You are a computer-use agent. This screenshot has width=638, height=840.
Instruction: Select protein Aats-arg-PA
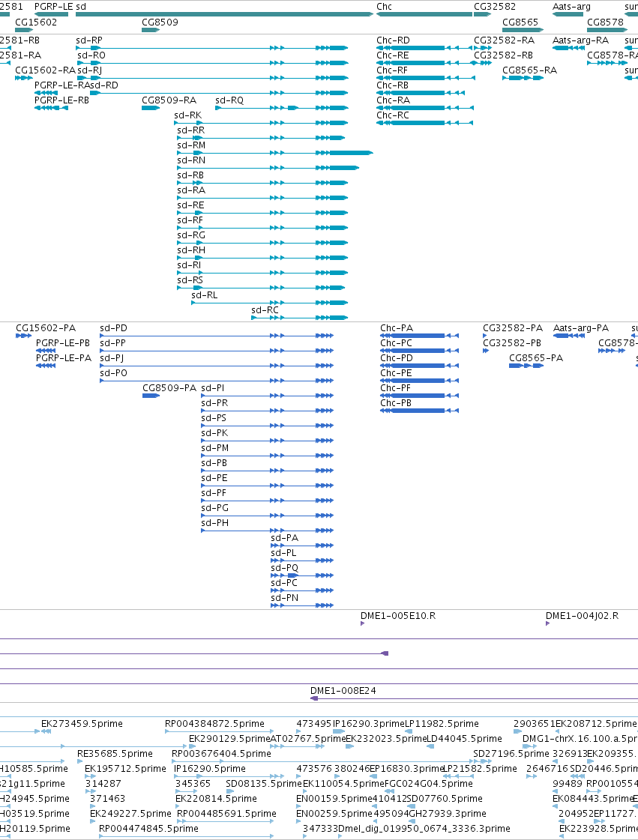(569, 336)
